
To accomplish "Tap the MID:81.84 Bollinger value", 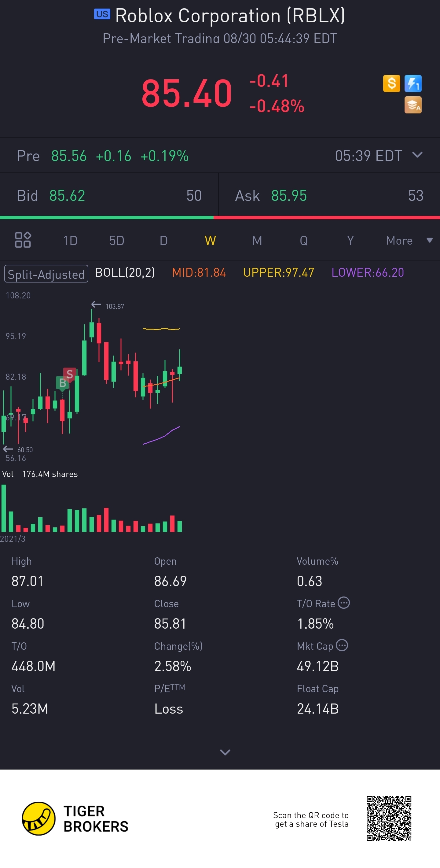I will tap(199, 272).
